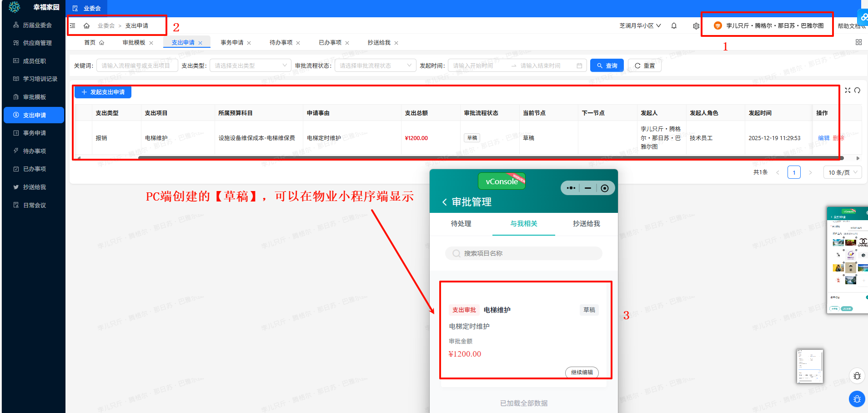
Task: Switch to the 待处理 tab
Action: point(461,224)
